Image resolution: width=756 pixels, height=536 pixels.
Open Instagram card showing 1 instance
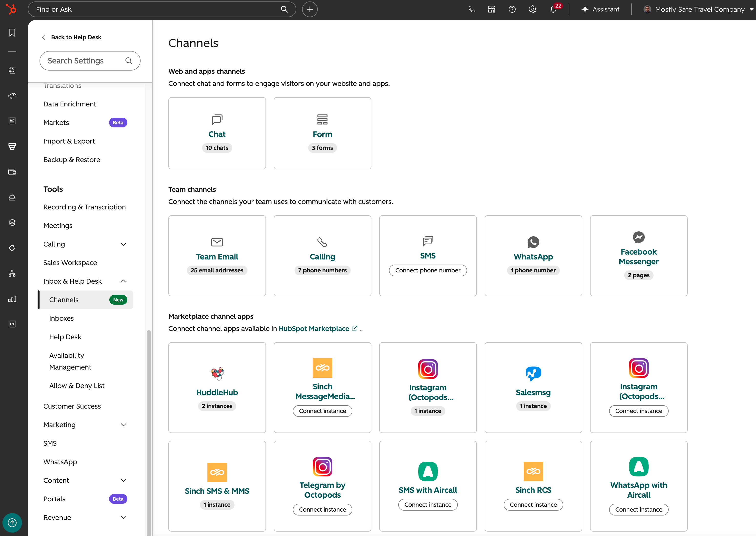pos(428,388)
